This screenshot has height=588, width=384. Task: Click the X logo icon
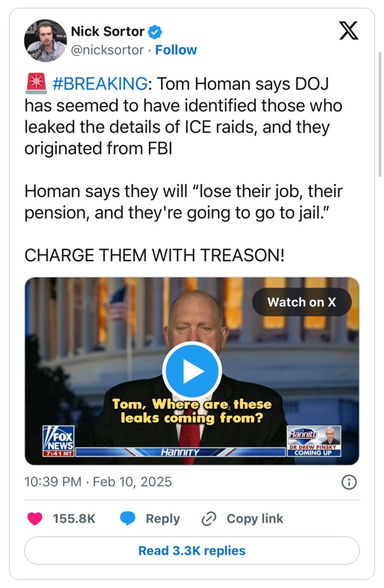(x=348, y=31)
